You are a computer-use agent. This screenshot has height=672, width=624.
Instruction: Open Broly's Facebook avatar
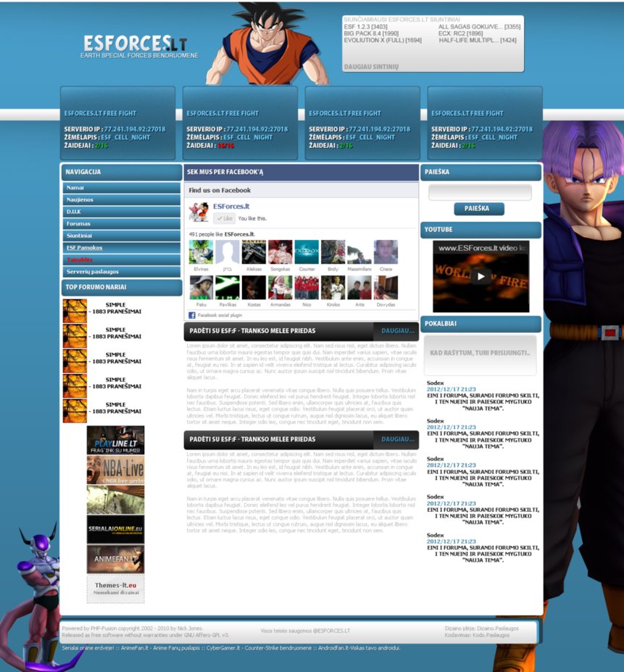point(333,252)
